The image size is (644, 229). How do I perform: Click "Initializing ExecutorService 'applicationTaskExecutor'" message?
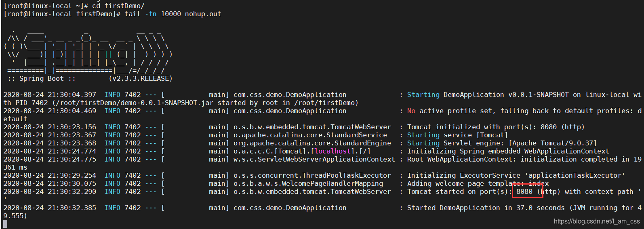[516, 175]
